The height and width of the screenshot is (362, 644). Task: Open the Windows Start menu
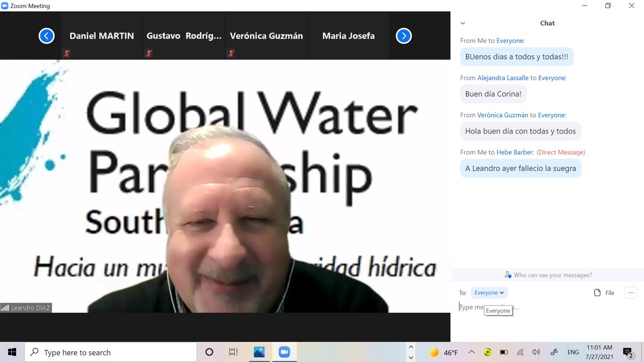pyautogui.click(x=12, y=352)
